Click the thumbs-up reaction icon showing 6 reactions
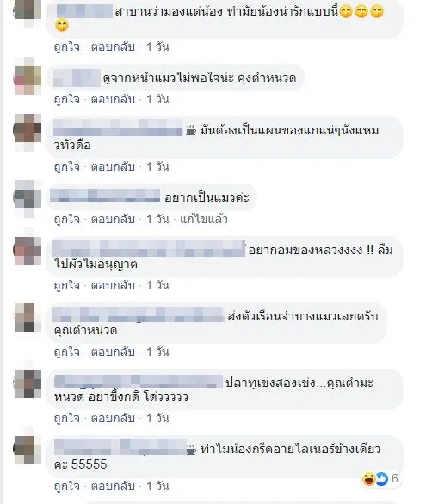This screenshot has width=432, height=504. tap(381, 479)
